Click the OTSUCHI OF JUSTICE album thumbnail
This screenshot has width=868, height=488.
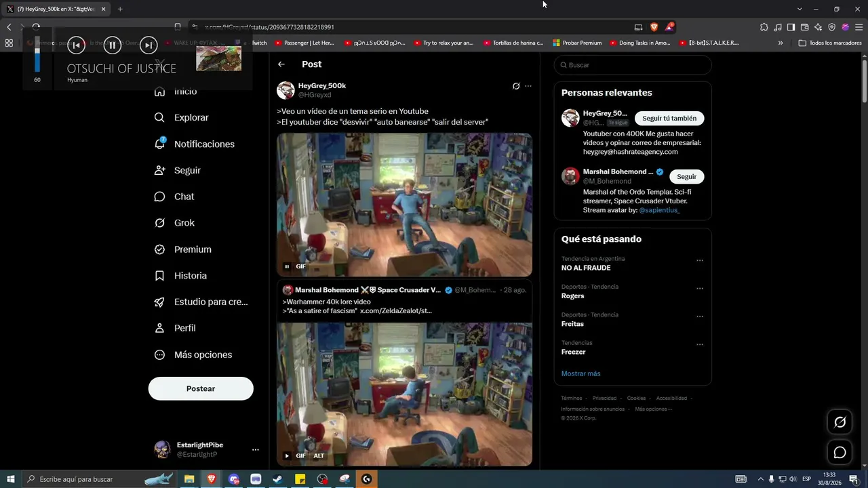tap(218, 58)
